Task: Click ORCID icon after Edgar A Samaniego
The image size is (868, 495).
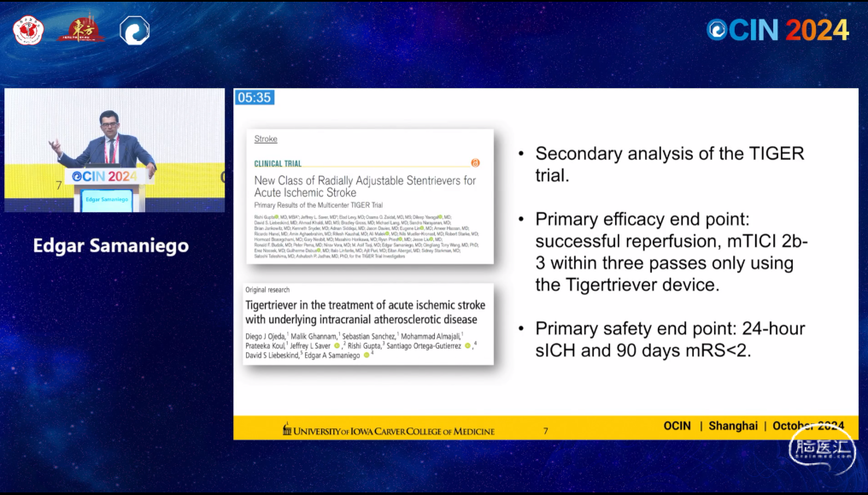Action: point(367,356)
